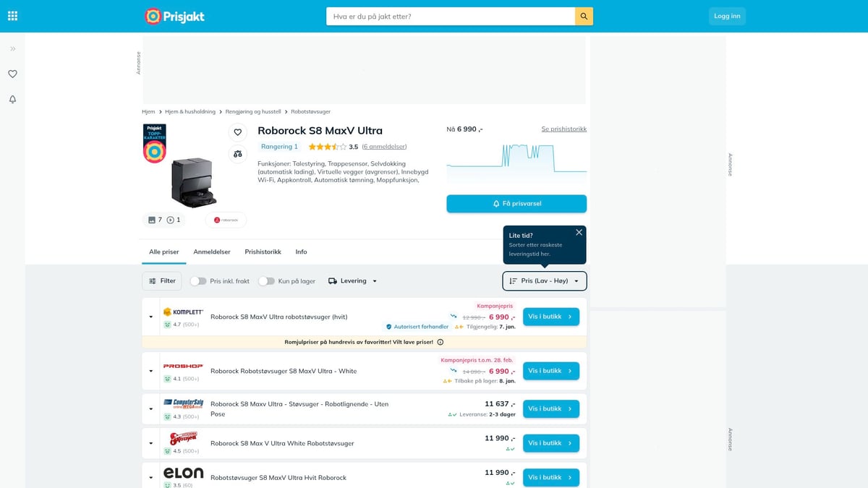Add product to favorites with heart icon
868x488 pixels.
point(237,132)
